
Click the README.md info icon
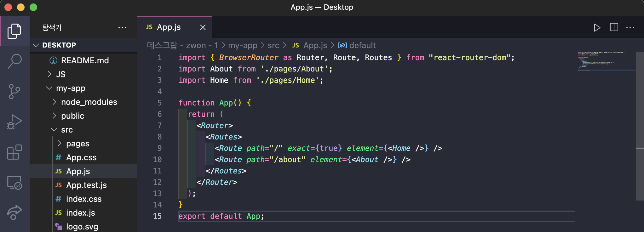pos(54,60)
